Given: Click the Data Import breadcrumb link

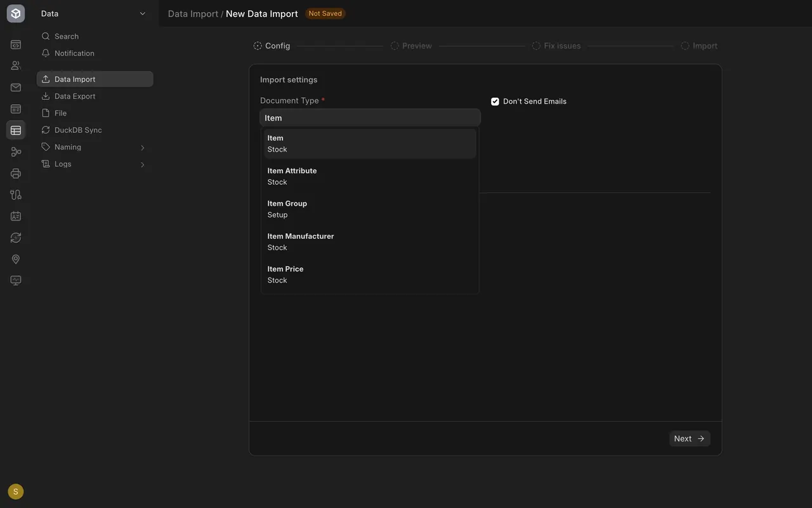Looking at the screenshot, I should (193, 13).
